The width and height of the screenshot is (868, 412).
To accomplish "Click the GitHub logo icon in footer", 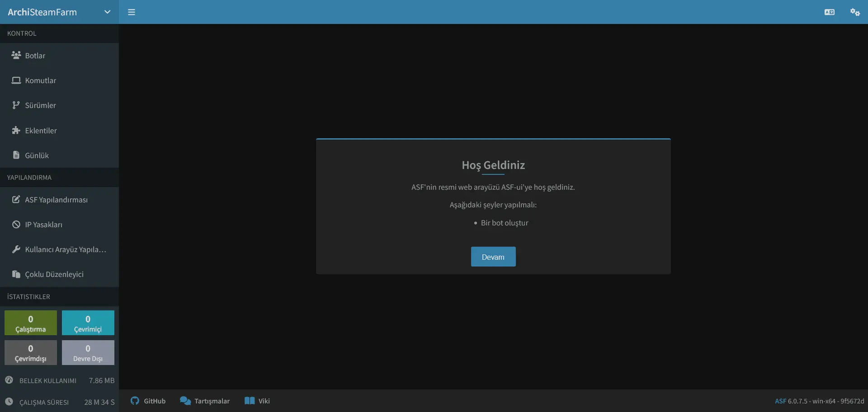I will [x=135, y=401].
